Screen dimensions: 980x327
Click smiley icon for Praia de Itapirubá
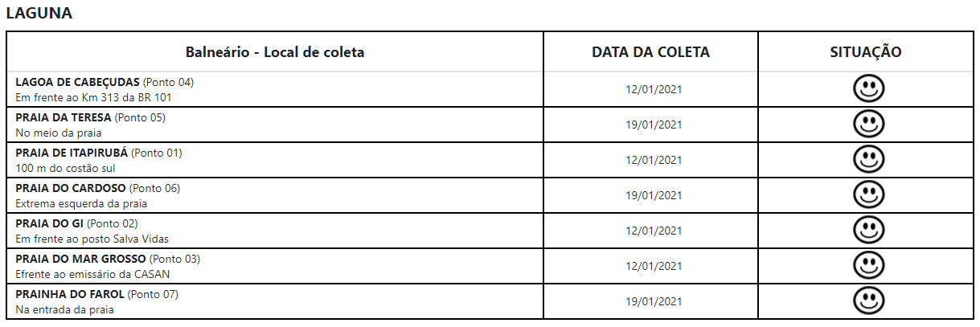[x=867, y=159]
